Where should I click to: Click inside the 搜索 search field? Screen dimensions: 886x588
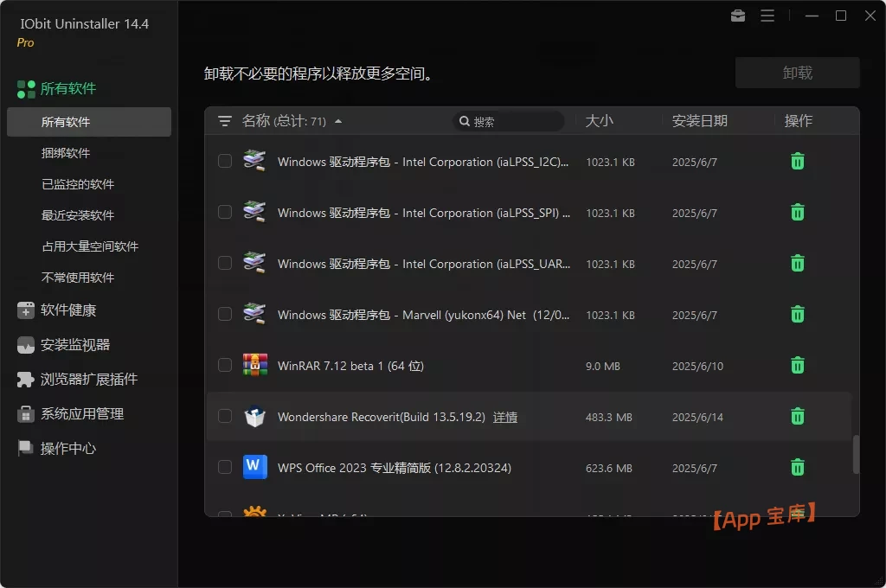tap(509, 121)
